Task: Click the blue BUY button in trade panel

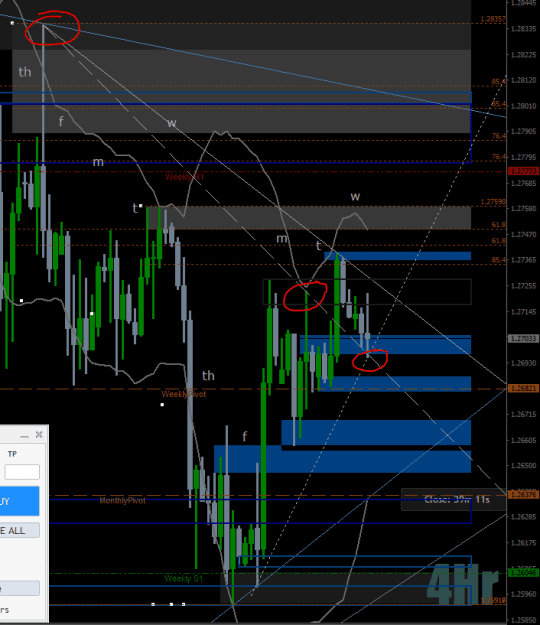Action: click(20, 501)
